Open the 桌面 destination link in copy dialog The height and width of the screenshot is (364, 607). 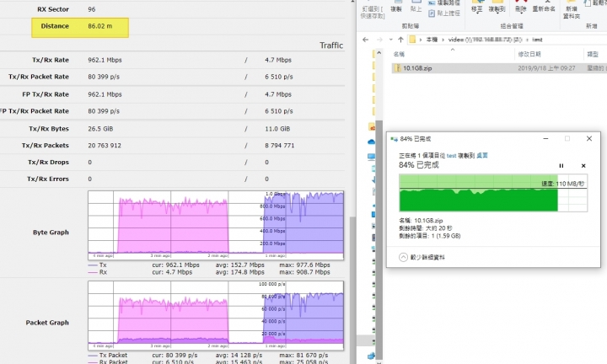[482, 156]
